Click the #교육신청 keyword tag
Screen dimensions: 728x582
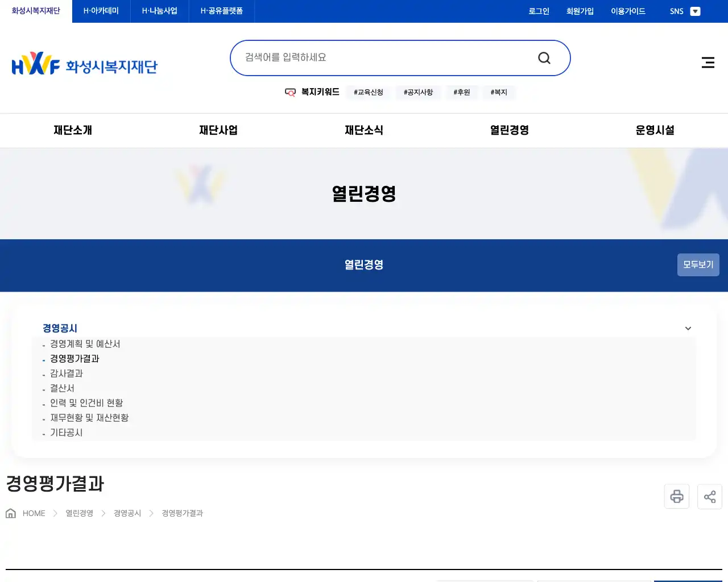[368, 92]
